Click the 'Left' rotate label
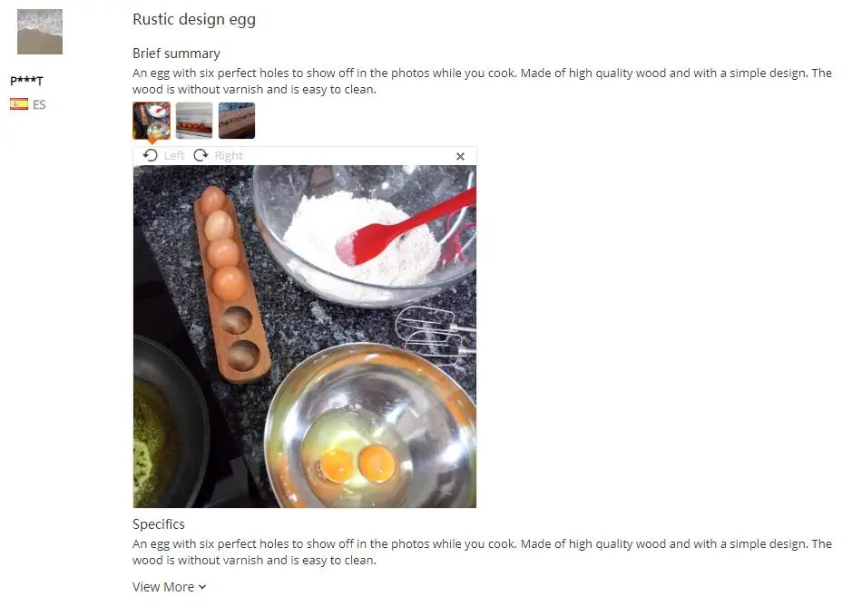The height and width of the screenshot is (616, 842). 174,156
